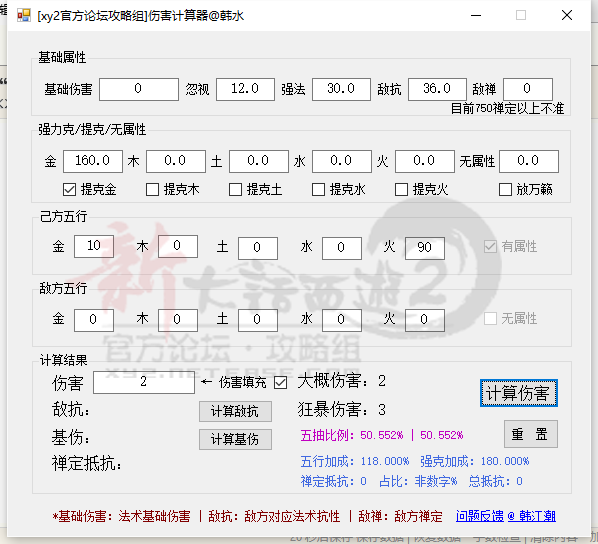Click the app icon in title bar

(x=24, y=15)
